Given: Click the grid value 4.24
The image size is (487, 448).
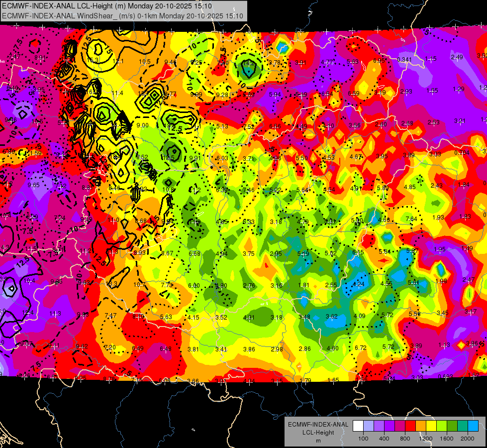Looking at the screenshot, I should [x=359, y=284].
